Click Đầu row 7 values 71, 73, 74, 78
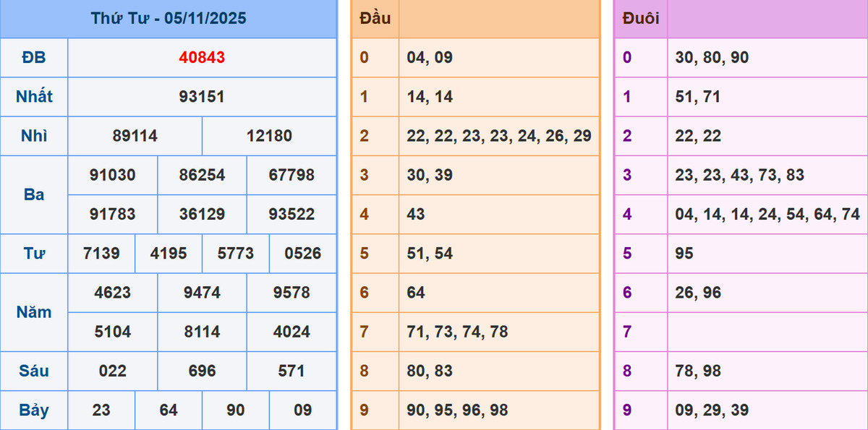This screenshot has height=430, width=868. (x=457, y=332)
